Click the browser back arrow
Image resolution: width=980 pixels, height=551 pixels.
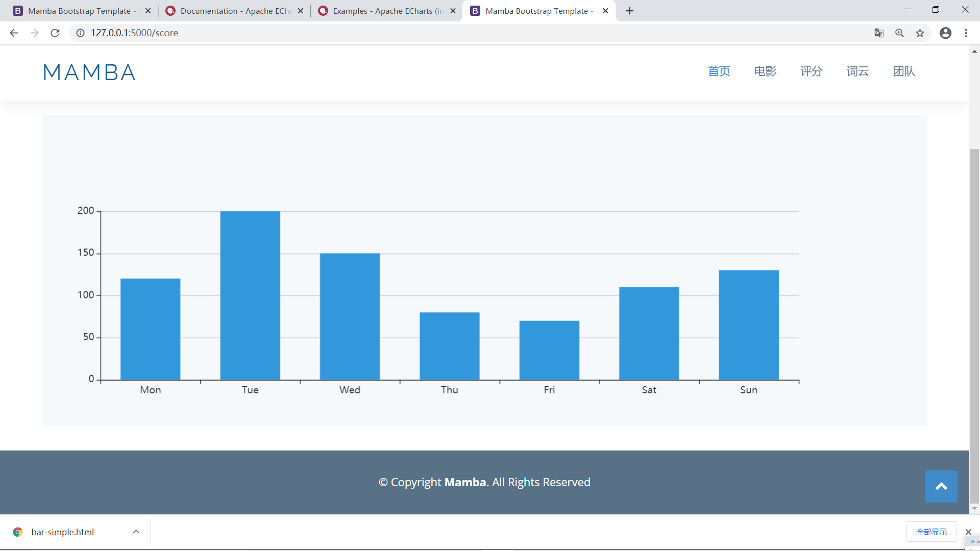14,33
